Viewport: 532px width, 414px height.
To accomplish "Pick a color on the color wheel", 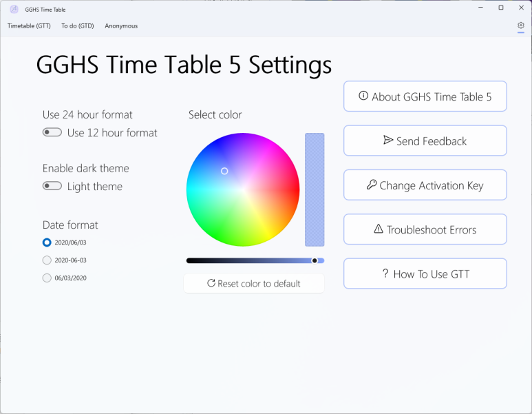I will point(243,189).
